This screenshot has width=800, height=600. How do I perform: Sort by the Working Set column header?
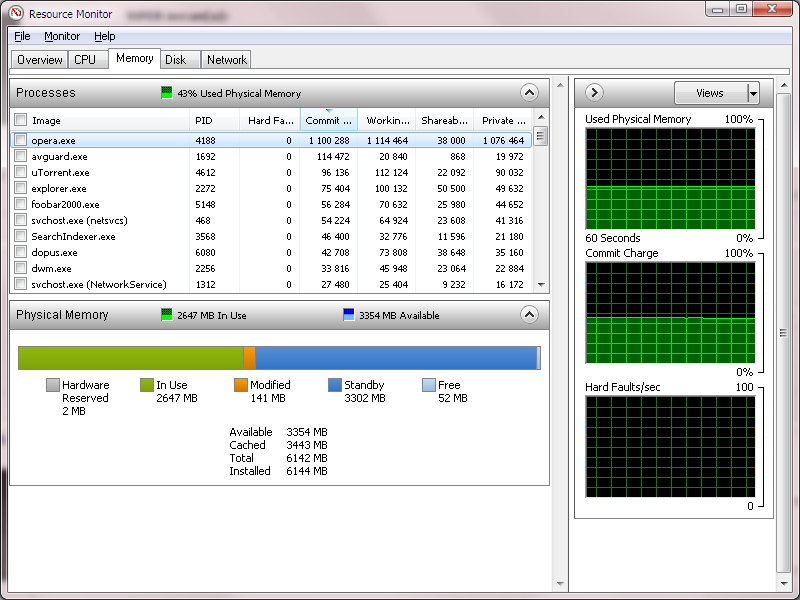[x=387, y=120]
